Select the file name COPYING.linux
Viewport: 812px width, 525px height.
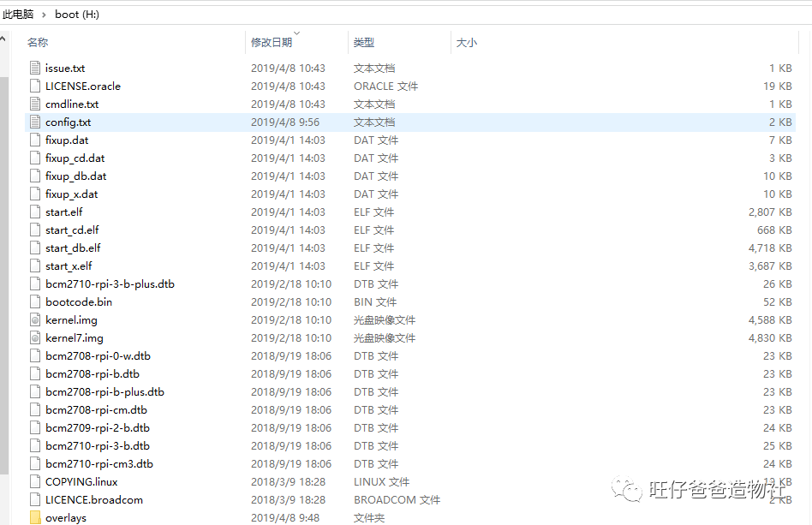click(x=81, y=481)
